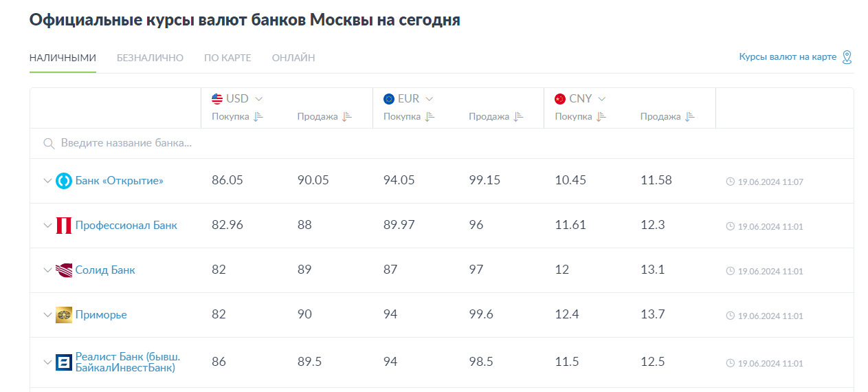Switch to the ОНЛАЙН tab

[x=293, y=58]
